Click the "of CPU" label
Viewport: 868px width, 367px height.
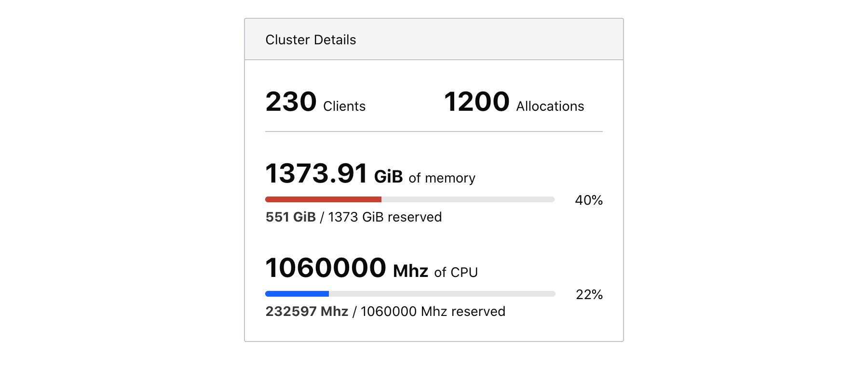pos(456,272)
